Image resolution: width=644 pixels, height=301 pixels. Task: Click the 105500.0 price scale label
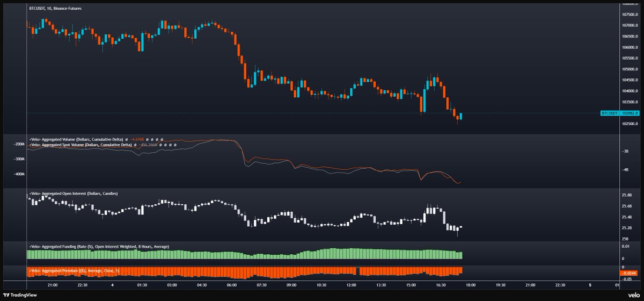(x=629, y=58)
